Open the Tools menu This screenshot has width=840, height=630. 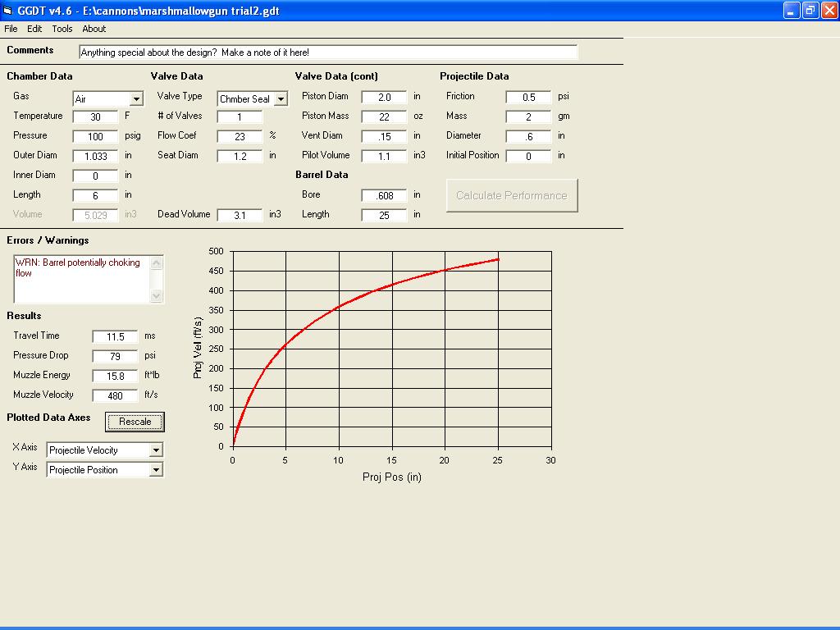pyautogui.click(x=62, y=29)
